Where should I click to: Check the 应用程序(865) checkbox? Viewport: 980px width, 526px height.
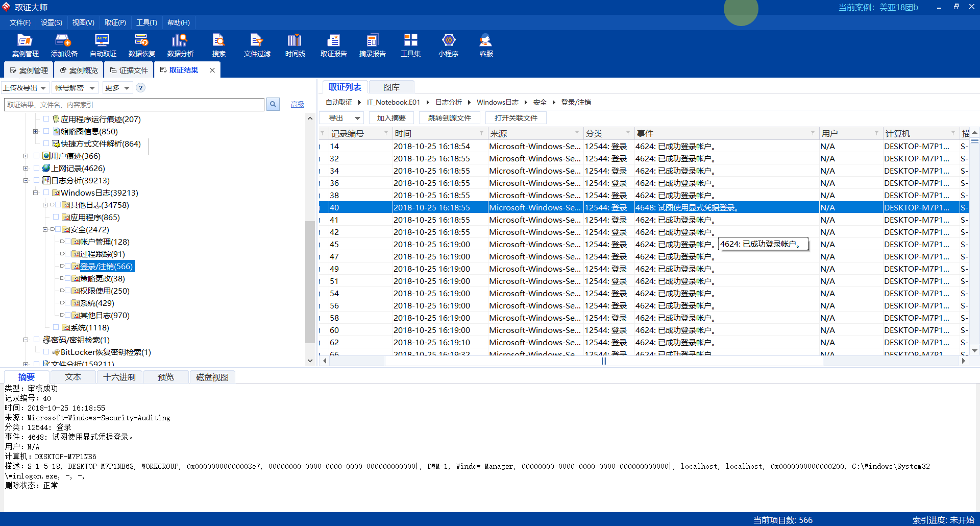(56, 217)
